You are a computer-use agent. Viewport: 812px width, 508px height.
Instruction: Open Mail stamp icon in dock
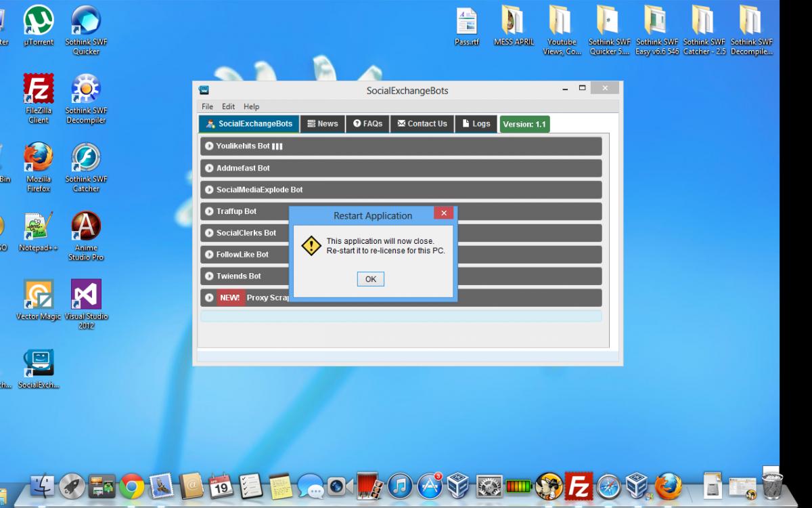(162, 486)
